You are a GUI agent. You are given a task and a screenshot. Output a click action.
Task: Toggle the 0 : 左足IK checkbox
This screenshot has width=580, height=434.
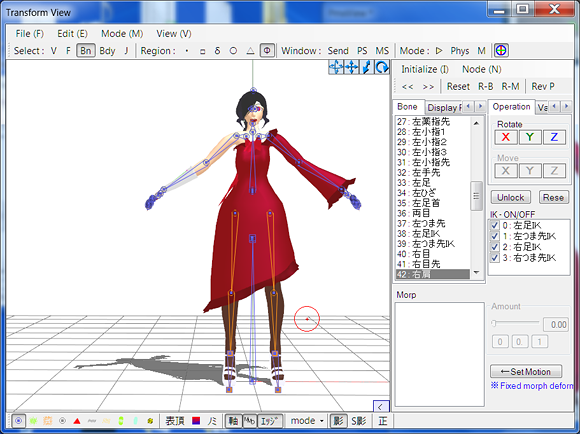click(495, 225)
